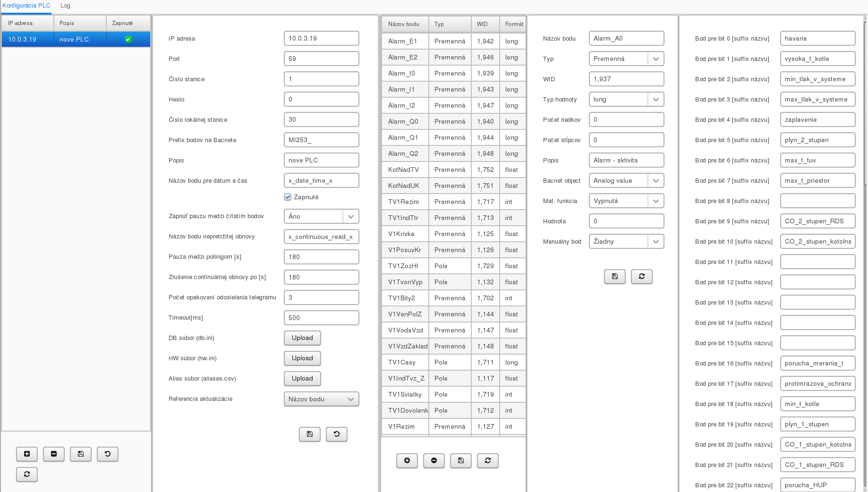Viewport: 868px width, 492px height.
Task: Remove selected point with minus icon
Action: (434, 461)
